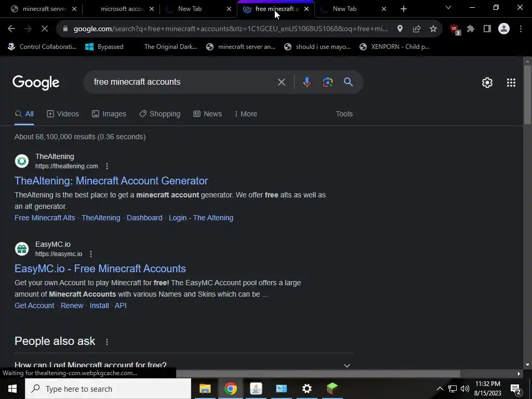Open File Explorer from taskbar

coord(205,389)
